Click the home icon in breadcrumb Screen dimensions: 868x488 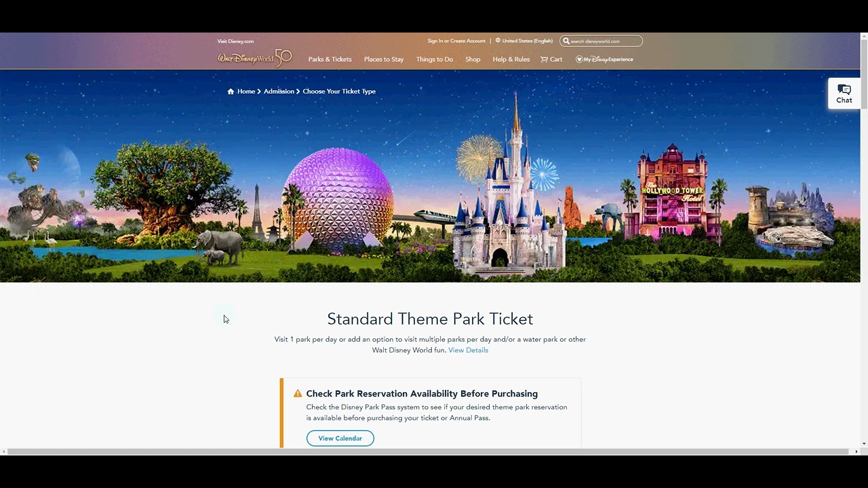click(x=231, y=91)
